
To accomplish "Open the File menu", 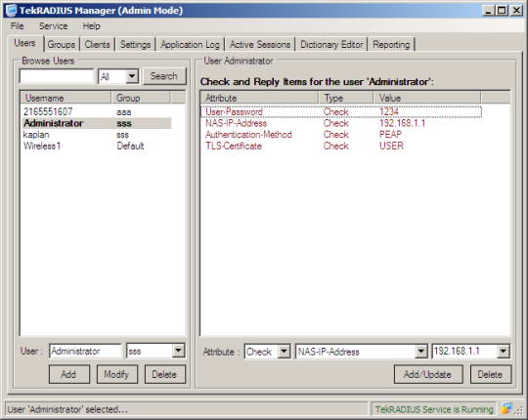I will pos(17,26).
